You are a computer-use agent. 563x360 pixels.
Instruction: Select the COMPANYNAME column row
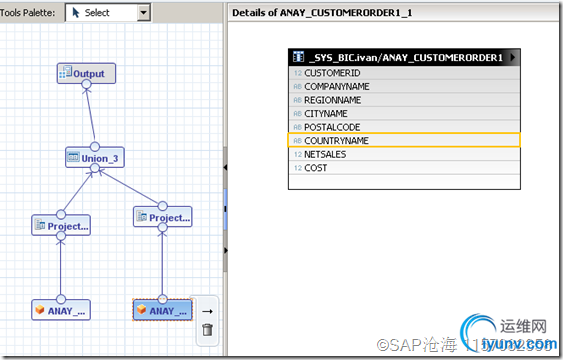pos(404,87)
